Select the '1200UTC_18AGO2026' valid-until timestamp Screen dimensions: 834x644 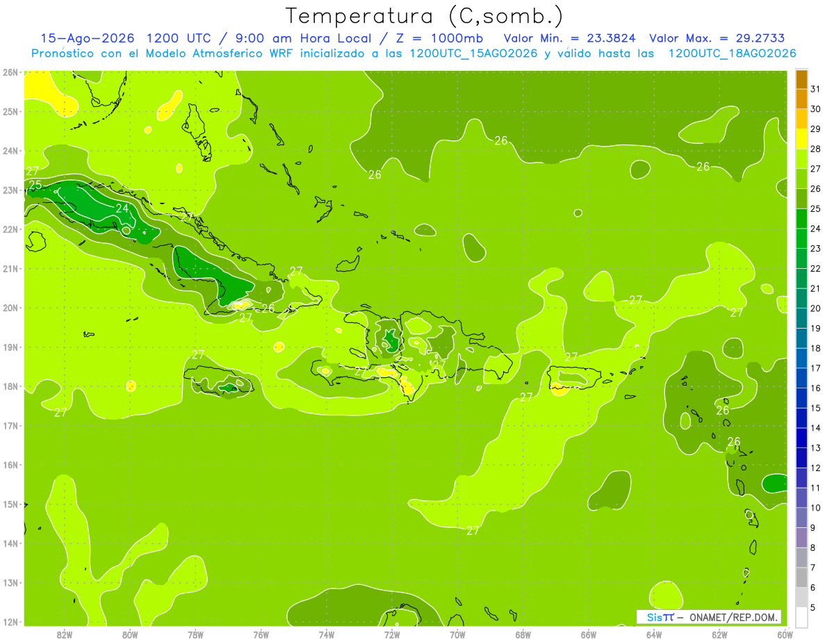(x=732, y=53)
